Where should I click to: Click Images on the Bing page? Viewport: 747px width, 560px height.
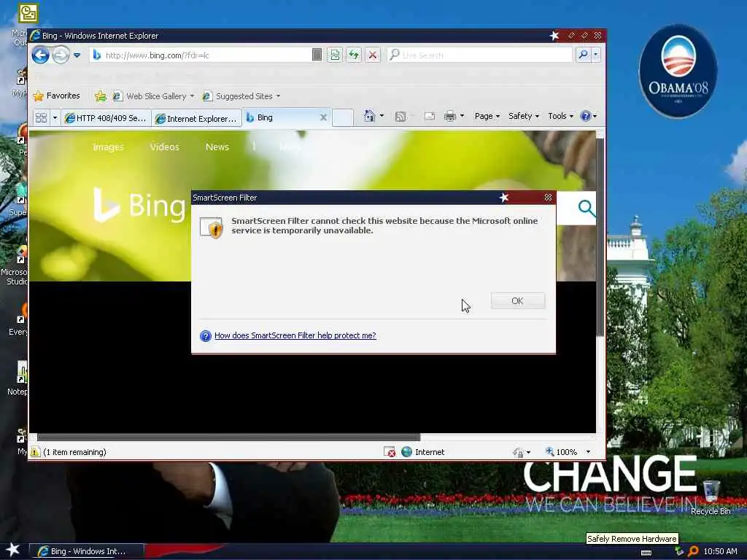108,147
